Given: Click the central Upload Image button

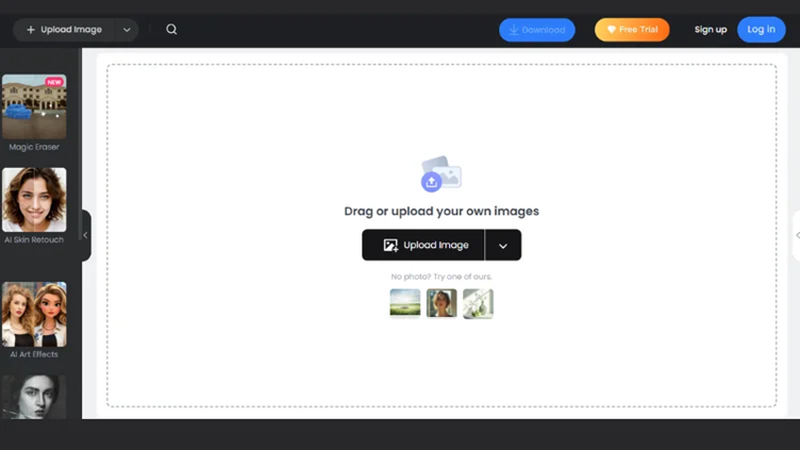Looking at the screenshot, I should point(423,245).
